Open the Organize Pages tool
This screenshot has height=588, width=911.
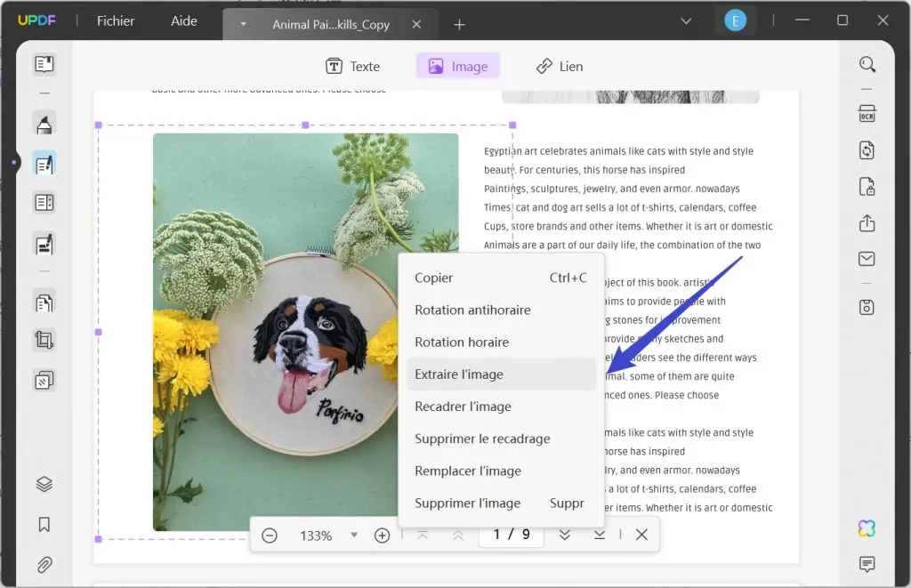(44, 302)
